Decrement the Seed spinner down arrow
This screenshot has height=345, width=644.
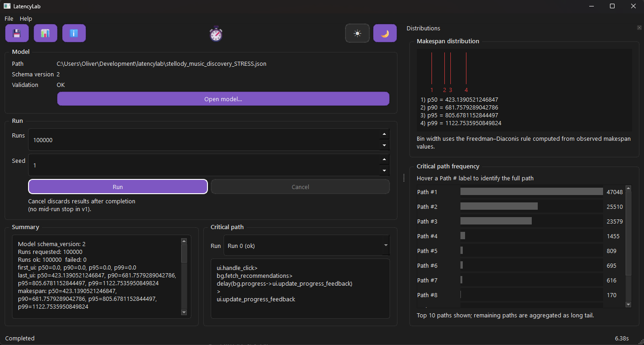384,170
